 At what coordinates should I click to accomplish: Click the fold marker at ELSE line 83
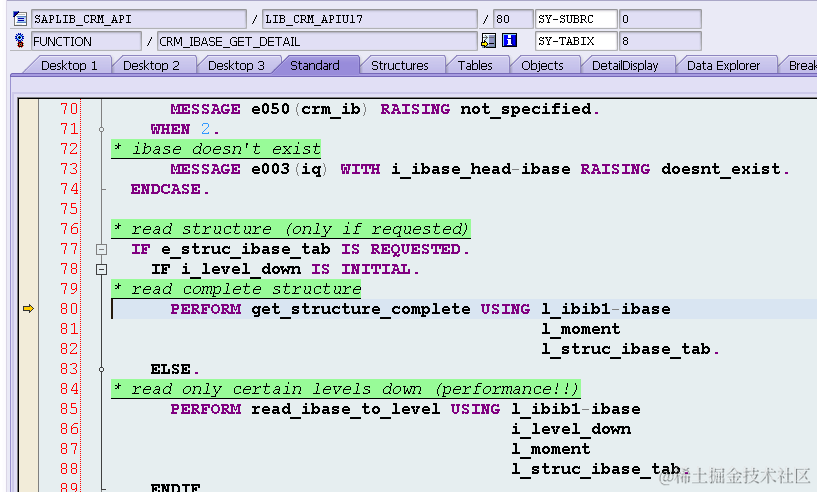click(x=102, y=370)
